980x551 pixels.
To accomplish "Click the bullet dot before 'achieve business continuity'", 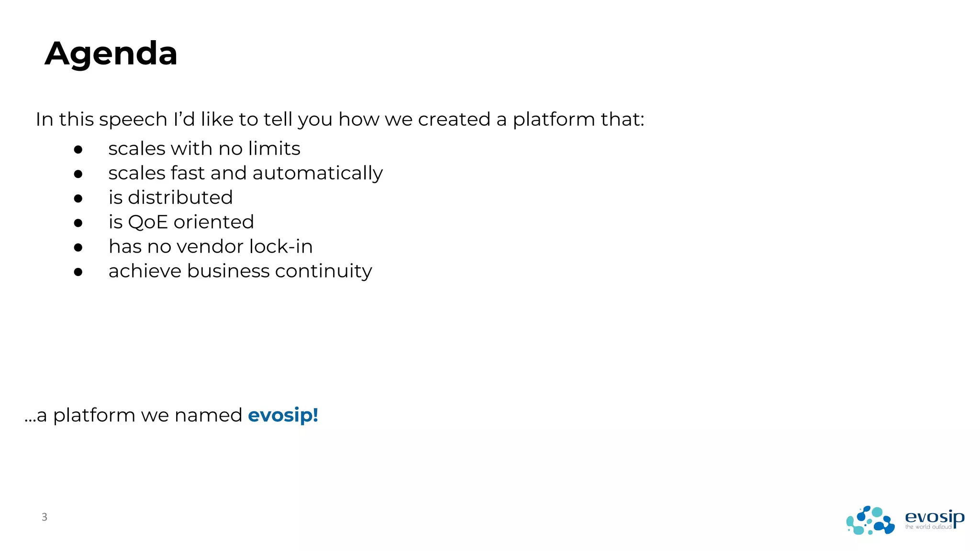I will pyautogui.click(x=78, y=272).
